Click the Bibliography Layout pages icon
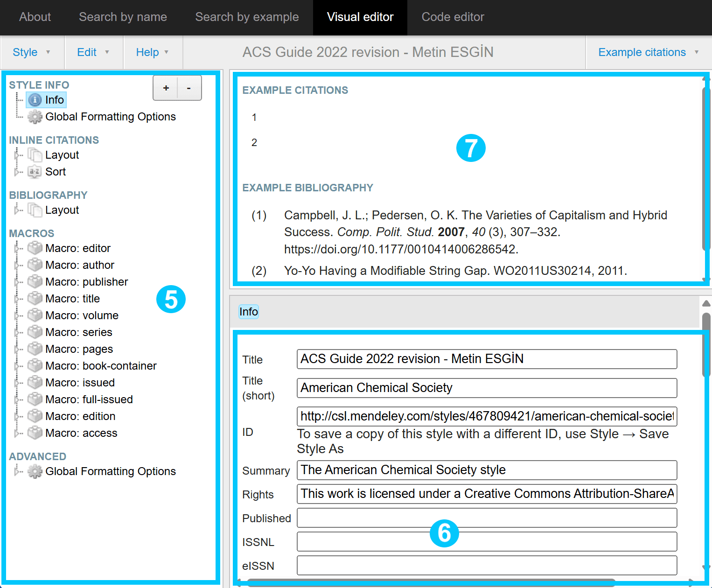 [35, 210]
